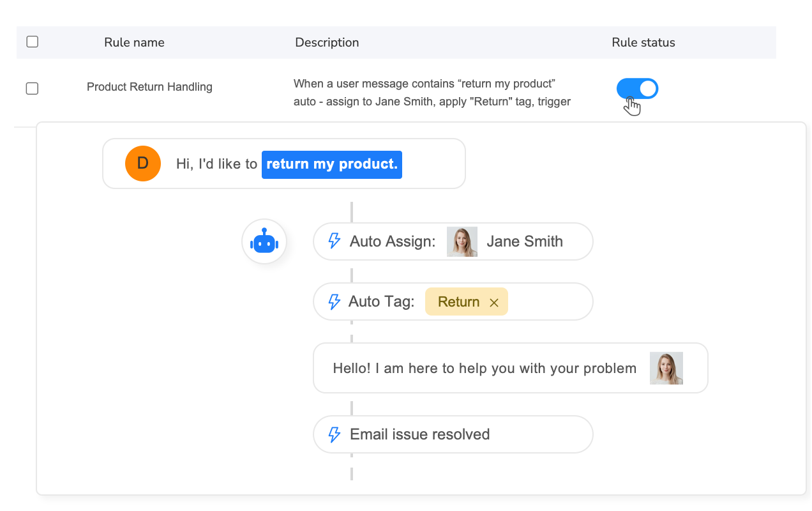Viewport: 812px width, 511px height.
Task: Click the Description column header
Action: (x=327, y=42)
